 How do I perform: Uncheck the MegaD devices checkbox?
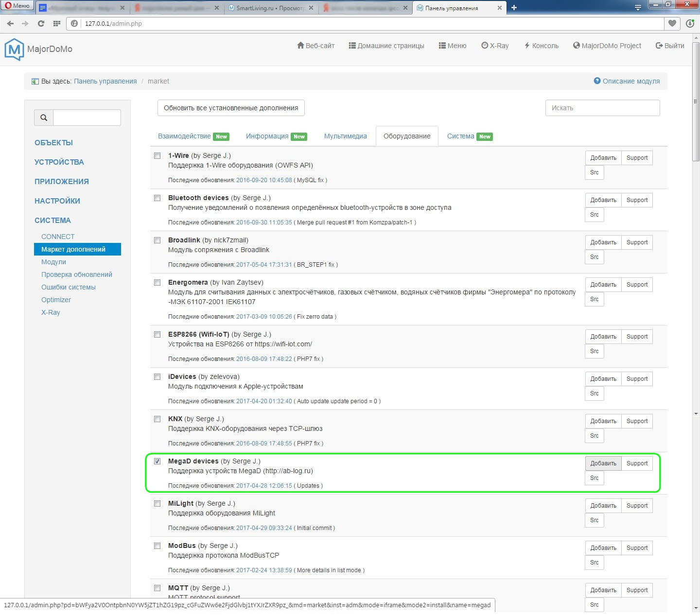click(157, 461)
